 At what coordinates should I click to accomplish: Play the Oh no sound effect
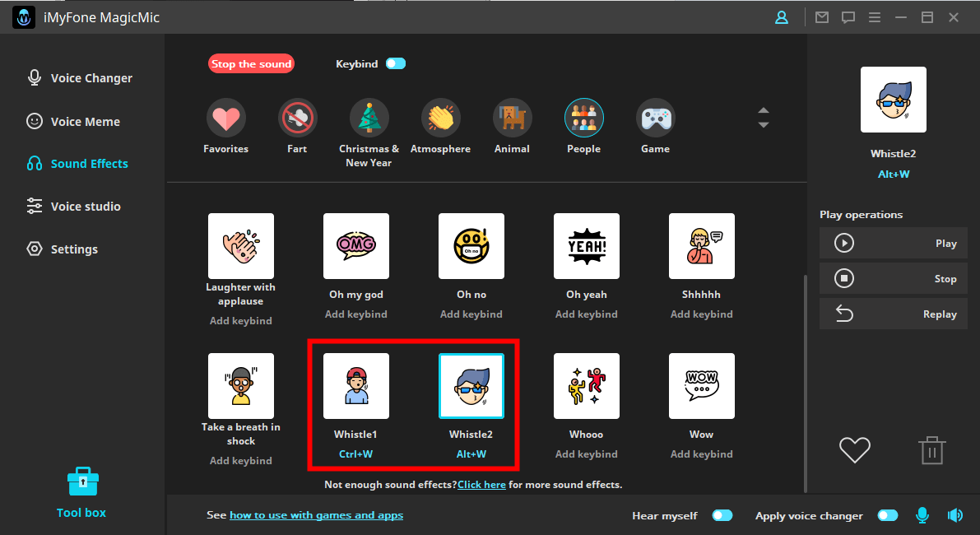click(x=471, y=246)
